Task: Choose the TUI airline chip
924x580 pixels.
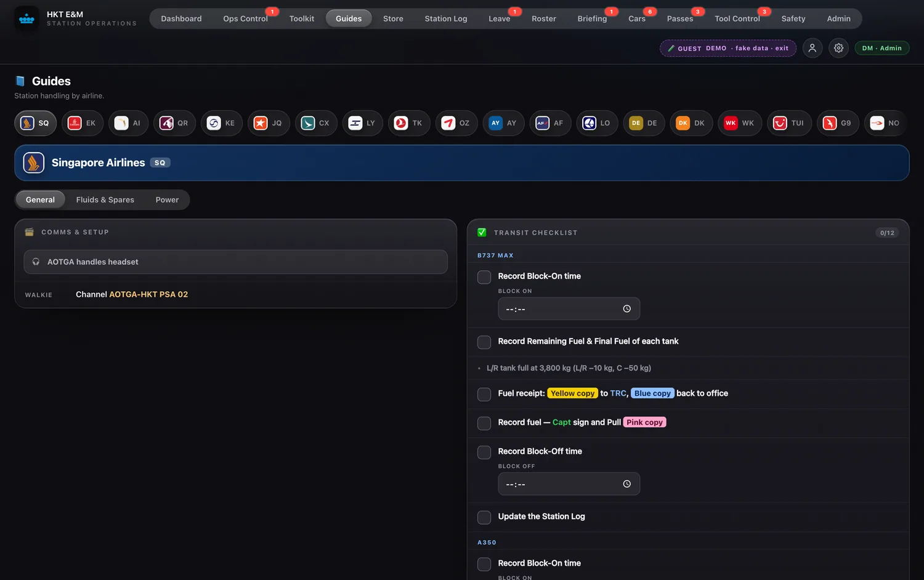Action: [789, 123]
